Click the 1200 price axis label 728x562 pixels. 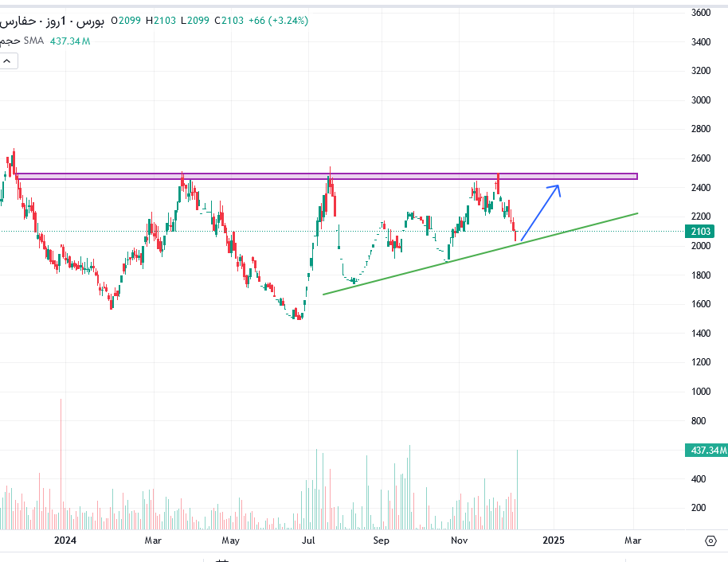(701, 361)
